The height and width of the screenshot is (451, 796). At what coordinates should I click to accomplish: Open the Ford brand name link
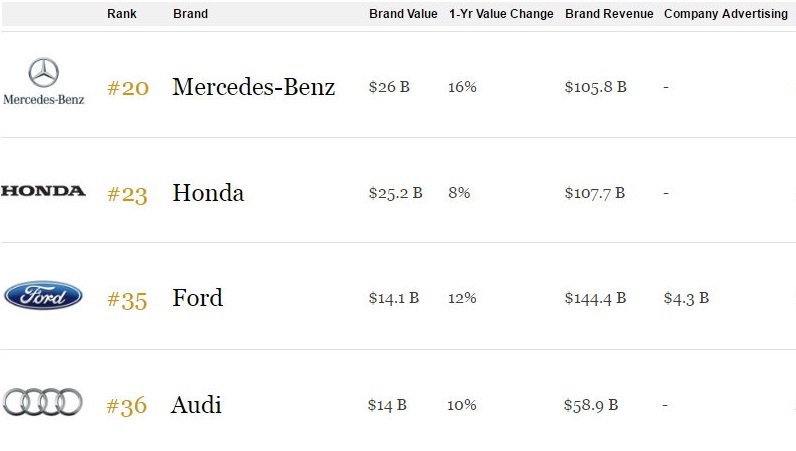(198, 298)
